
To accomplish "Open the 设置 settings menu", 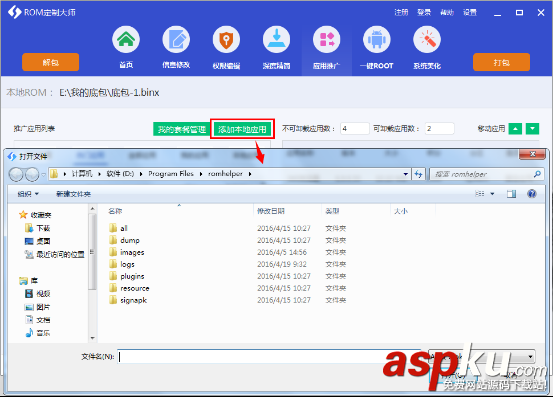I will point(470,12).
